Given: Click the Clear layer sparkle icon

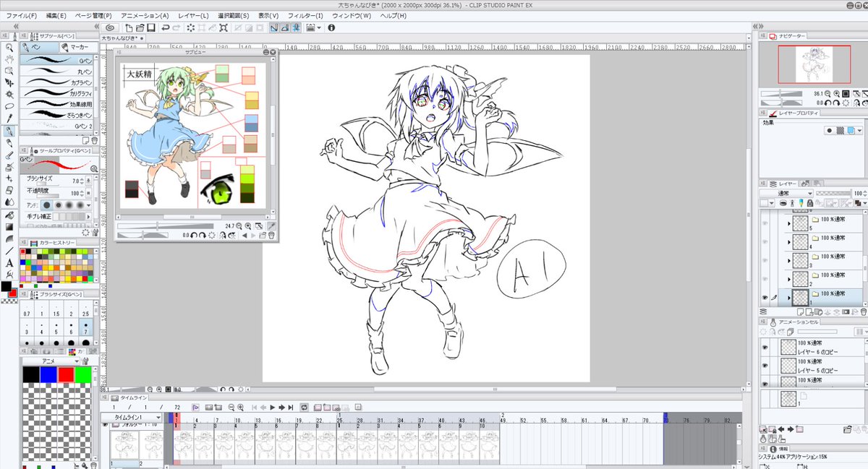Looking at the screenshot, I should [x=191, y=27].
